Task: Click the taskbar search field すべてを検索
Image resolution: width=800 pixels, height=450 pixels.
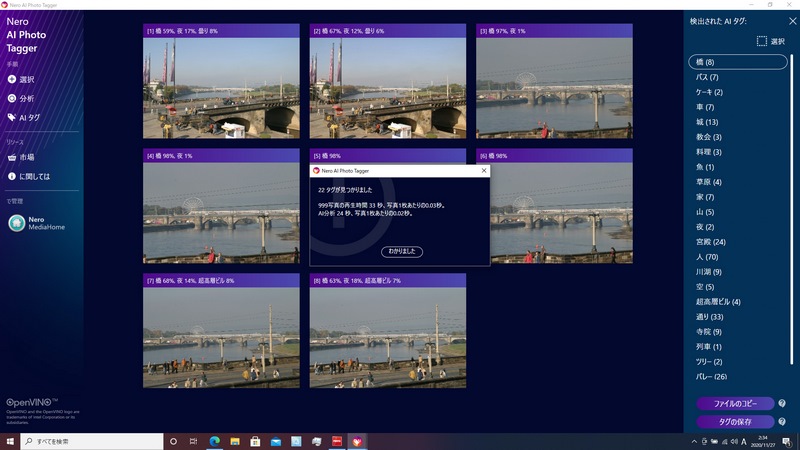Action: 92,441
